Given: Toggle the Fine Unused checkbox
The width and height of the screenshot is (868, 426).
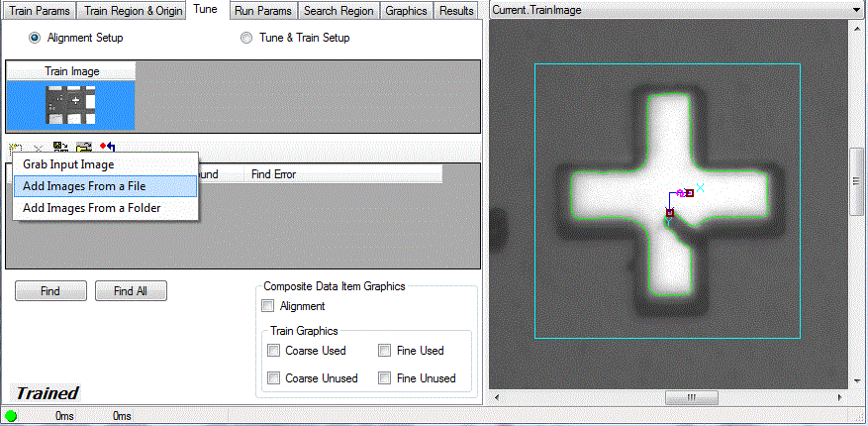Looking at the screenshot, I should click(x=385, y=378).
